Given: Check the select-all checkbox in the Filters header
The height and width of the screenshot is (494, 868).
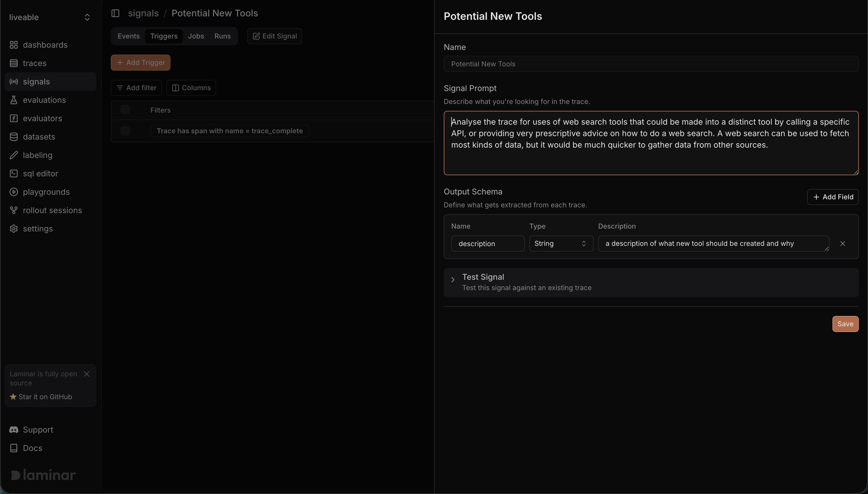Looking at the screenshot, I should tap(125, 110).
